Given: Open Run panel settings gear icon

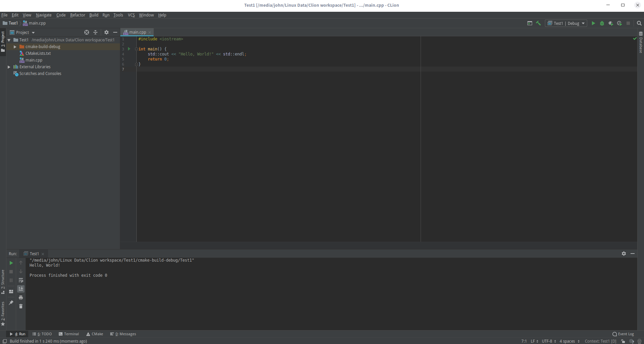Looking at the screenshot, I should pyautogui.click(x=624, y=254).
